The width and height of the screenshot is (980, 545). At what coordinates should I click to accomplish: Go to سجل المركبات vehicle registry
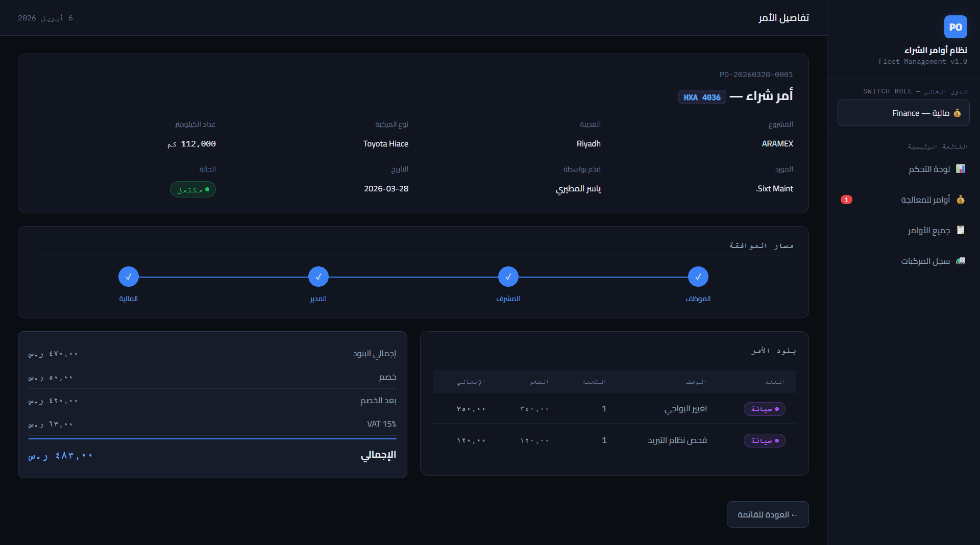click(x=925, y=261)
